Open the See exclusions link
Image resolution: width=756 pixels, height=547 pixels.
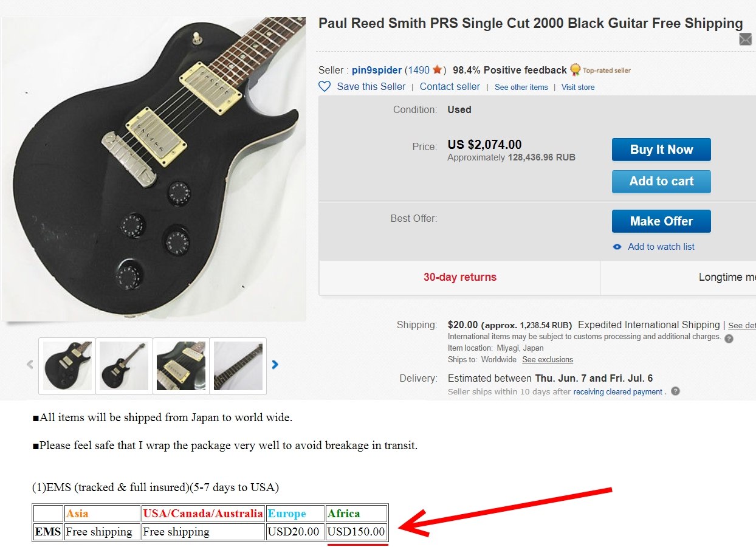click(548, 359)
